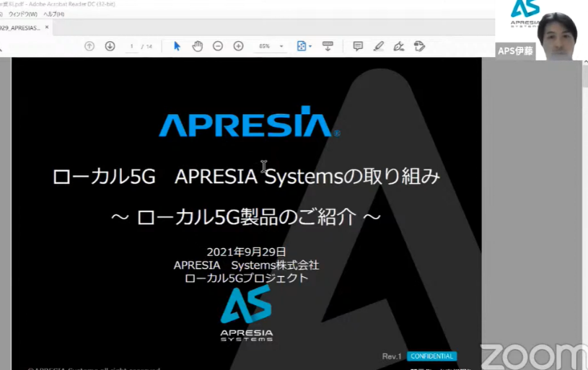
Task: Activate the Hand pan tool
Action: click(x=197, y=46)
